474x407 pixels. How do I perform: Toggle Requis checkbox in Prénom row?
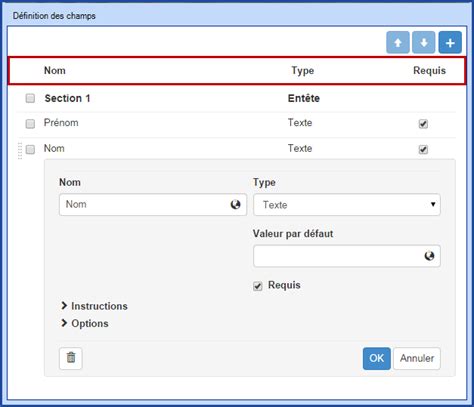click(423, 124)
